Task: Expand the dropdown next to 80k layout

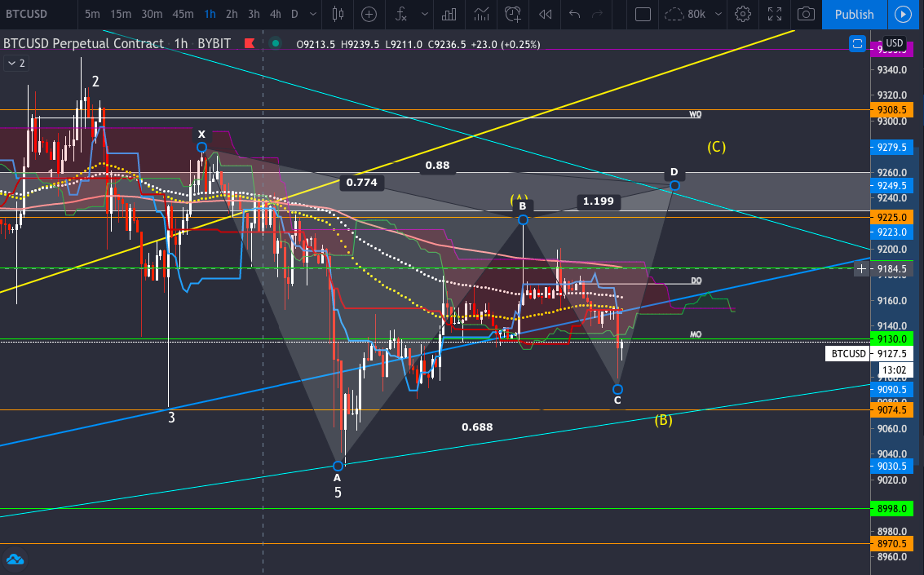Action: (718, 14)
